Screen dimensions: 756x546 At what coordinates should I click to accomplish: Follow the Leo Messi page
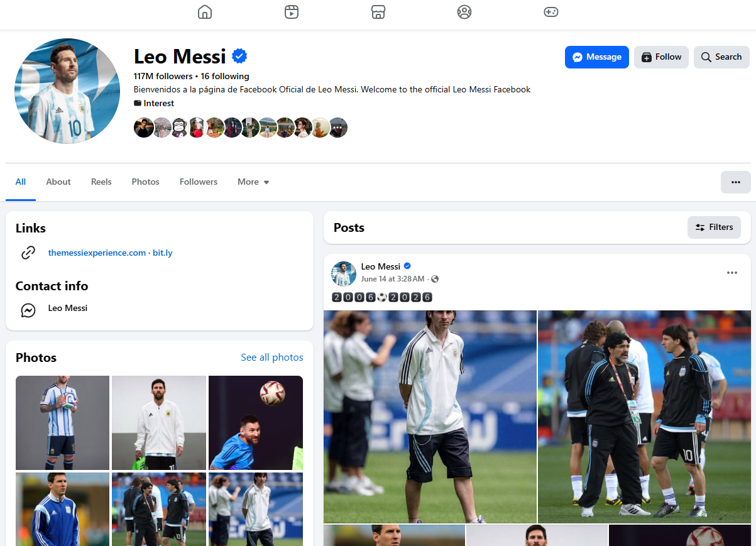(661, 57)
